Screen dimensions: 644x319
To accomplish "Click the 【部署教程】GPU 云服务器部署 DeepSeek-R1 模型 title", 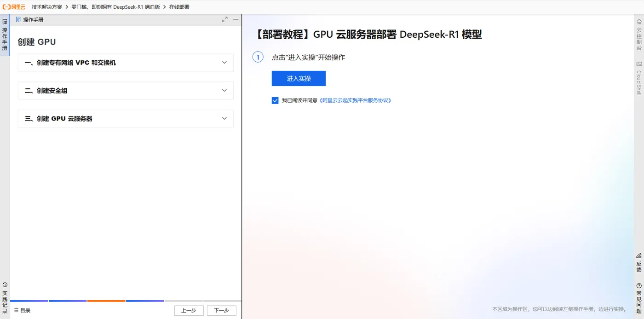I will point(367,34).
